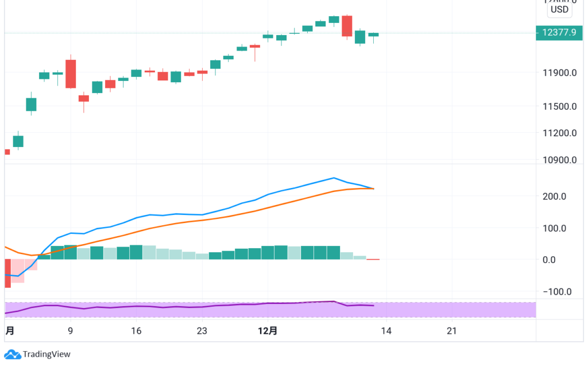
Task: Click the current price label 12377.9
Action: 558,33
